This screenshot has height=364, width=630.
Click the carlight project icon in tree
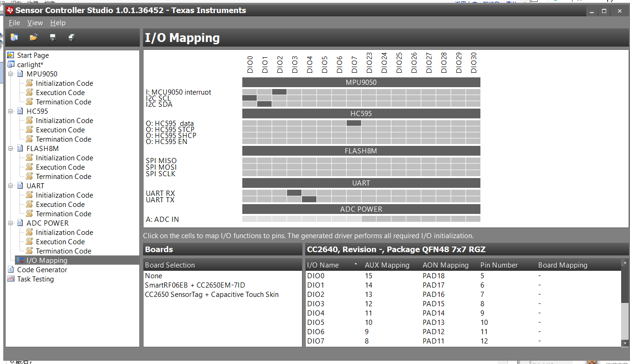[x=11, y=64]
